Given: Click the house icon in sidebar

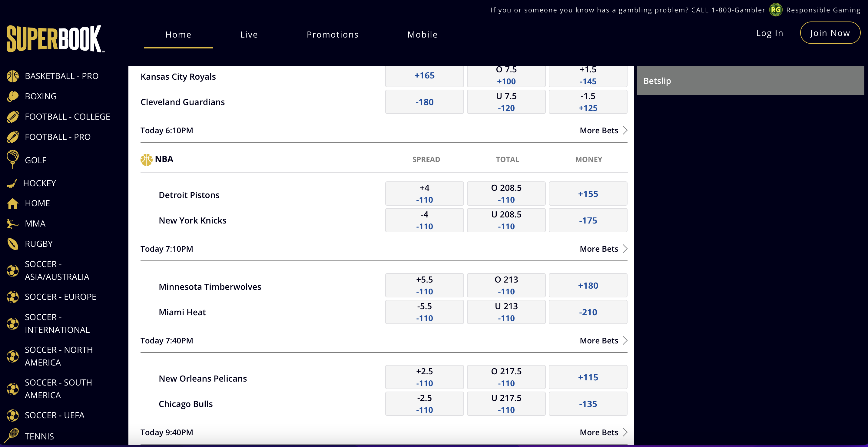Looking at the screenshot, I should pyautogui.click(x=13, y=203).
